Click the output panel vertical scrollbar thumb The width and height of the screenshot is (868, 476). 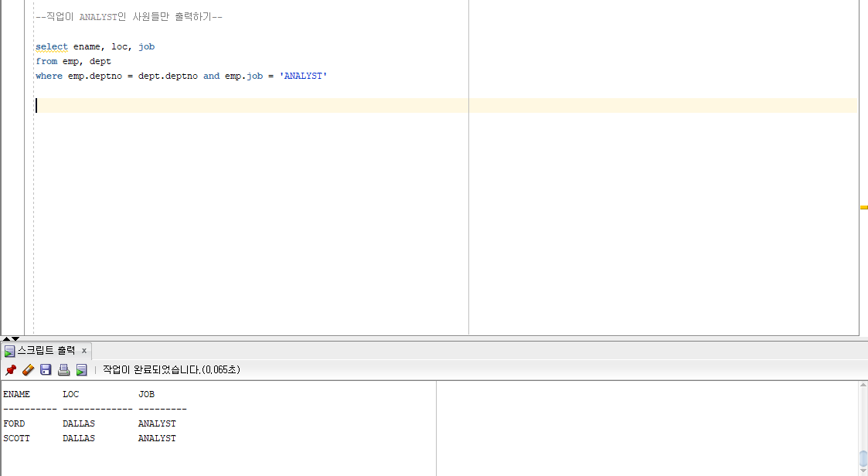click(x=863, y=458)
